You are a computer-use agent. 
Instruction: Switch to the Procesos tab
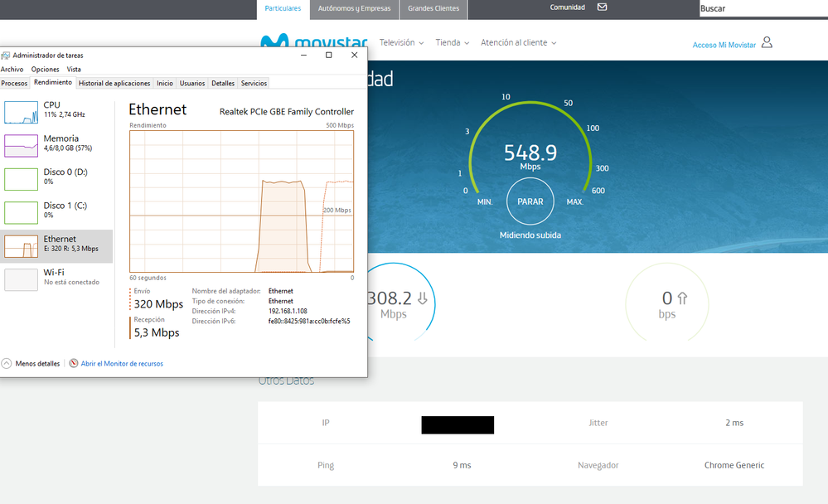point(14,83)
